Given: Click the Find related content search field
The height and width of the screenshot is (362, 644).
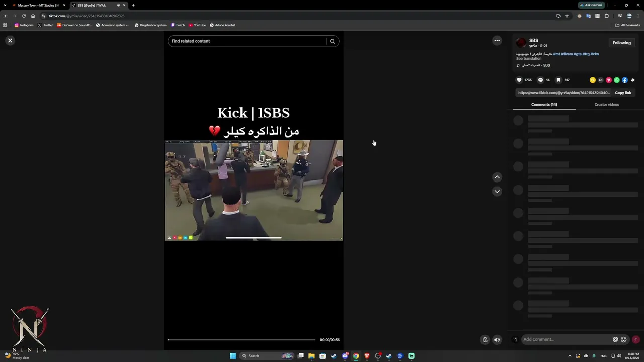Looking at the screenshot, I should click(x=248, y=41).
